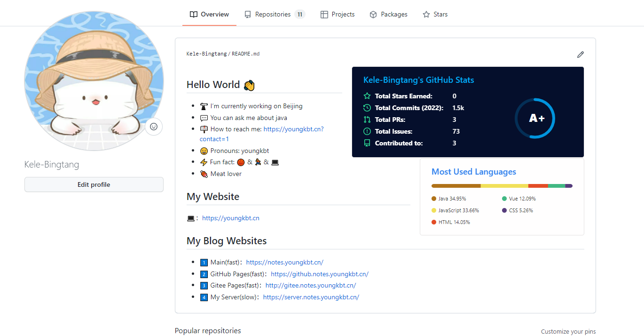Click the pencil edit README icon
Screen dimensions: 644x336
(x=581, y=55)
